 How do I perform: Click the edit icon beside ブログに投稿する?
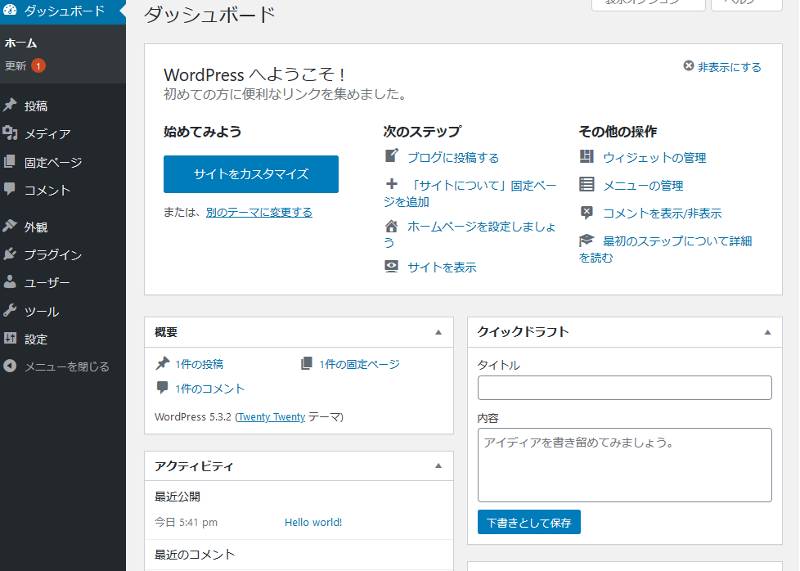[x=391, y=156]
